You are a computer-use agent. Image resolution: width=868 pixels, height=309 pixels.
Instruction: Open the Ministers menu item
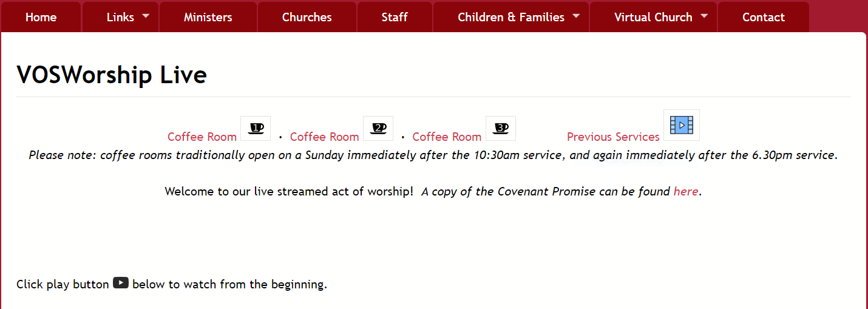point(208,17)
